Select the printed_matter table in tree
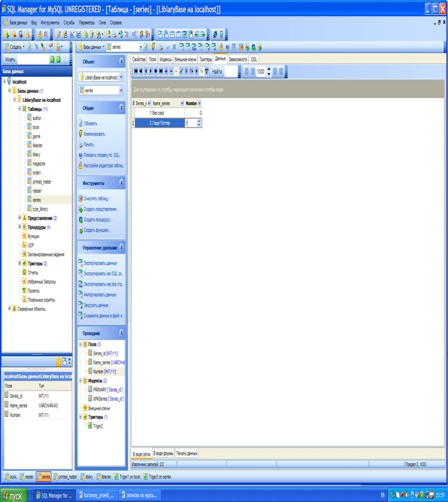This screenshot has width=448, height=502. click(42, 182)
